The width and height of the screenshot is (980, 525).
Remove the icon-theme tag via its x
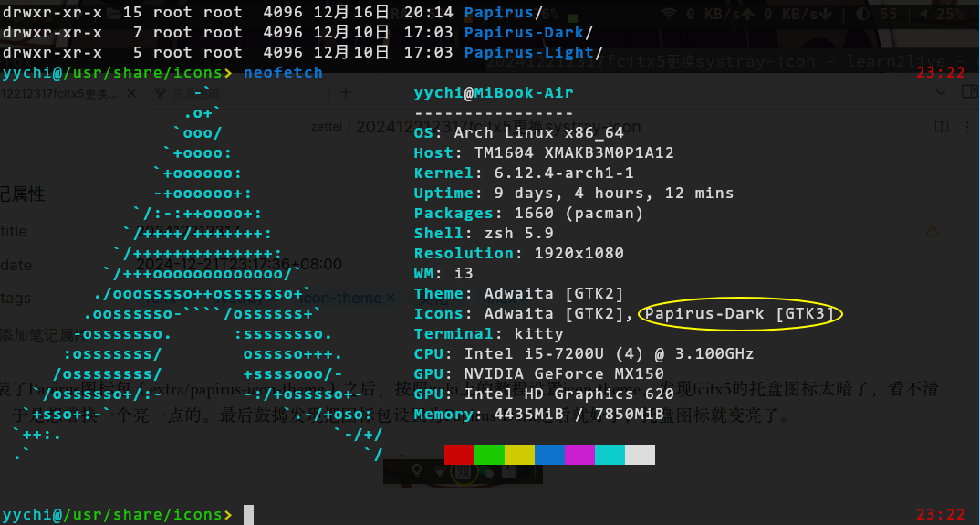point(391,298)
